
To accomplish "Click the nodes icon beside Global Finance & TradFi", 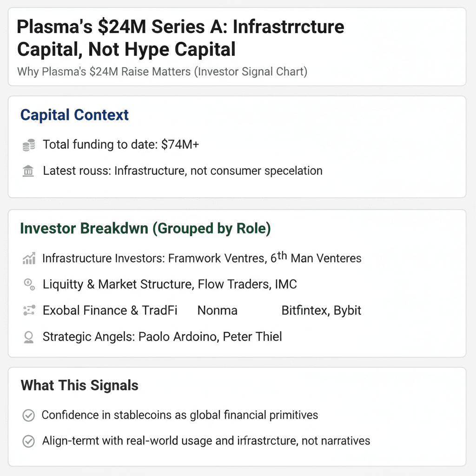I will [28, 311].
